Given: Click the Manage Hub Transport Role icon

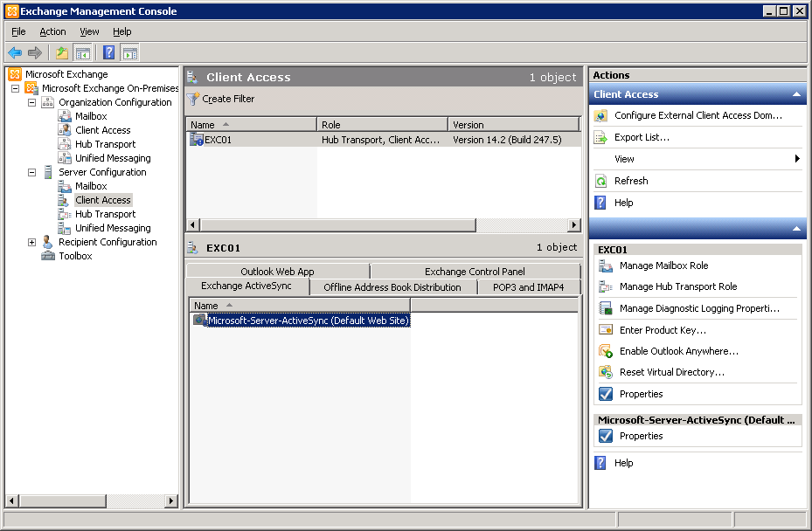Looking at the screenshot, I should coord(606,286).
